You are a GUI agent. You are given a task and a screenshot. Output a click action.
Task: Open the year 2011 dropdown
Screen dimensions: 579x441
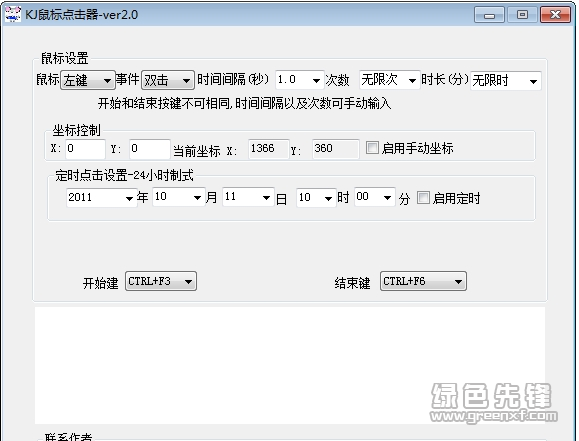(x=101, y=197)
